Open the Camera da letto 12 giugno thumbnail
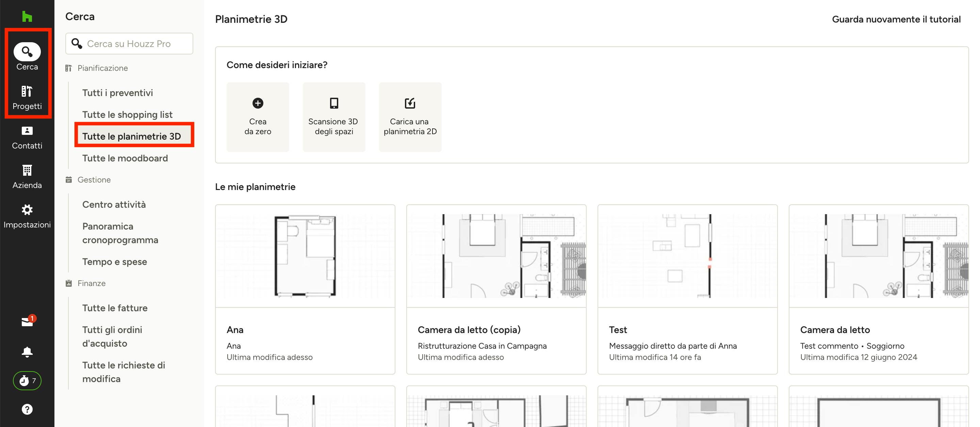The height and width of the screenshot is (427, 980). click(879, 256)
